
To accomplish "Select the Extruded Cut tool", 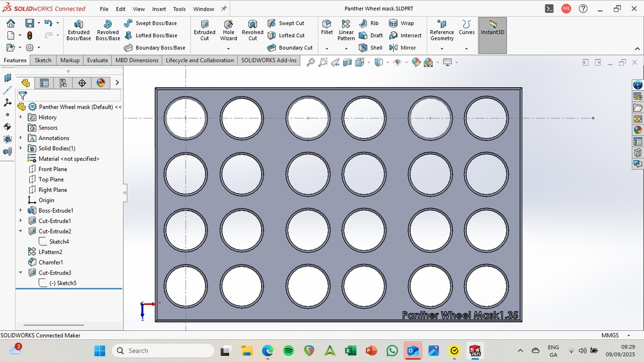I will (205, 31).
